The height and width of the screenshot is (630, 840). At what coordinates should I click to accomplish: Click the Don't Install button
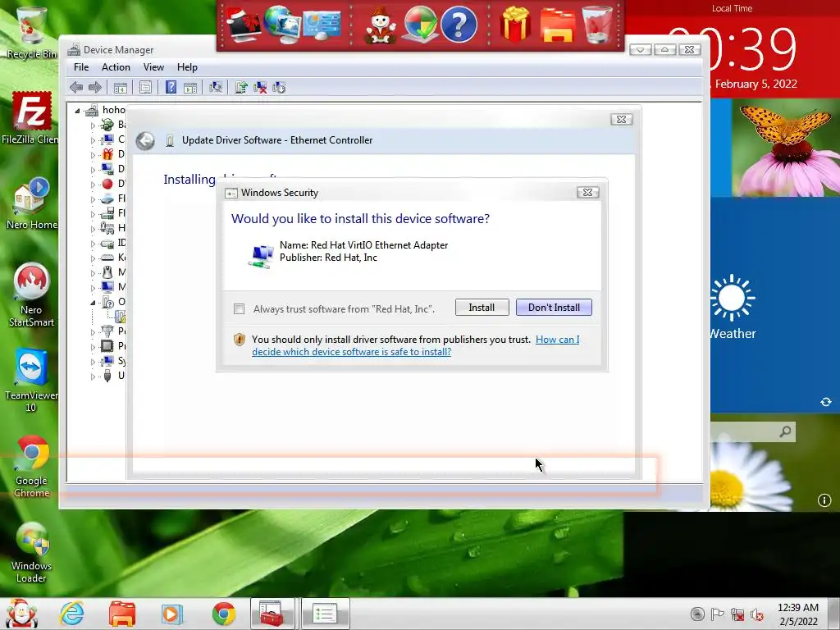(x=554, y=308)
